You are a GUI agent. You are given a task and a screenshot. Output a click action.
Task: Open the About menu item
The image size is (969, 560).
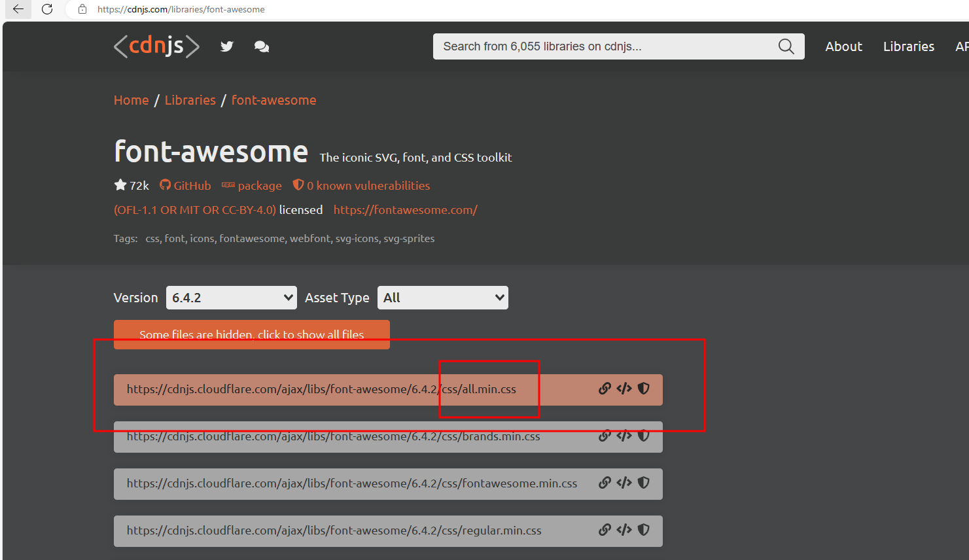[x=843, y=46]
